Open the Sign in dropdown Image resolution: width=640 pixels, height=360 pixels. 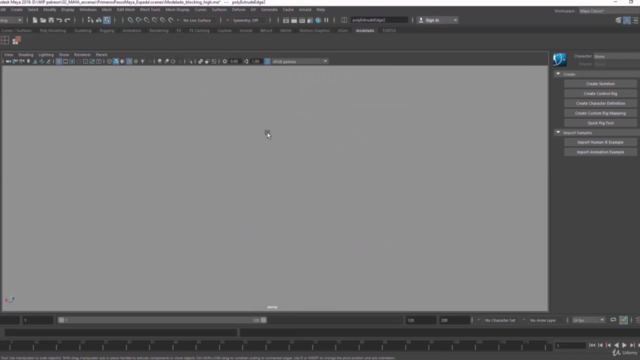[437, 20]
